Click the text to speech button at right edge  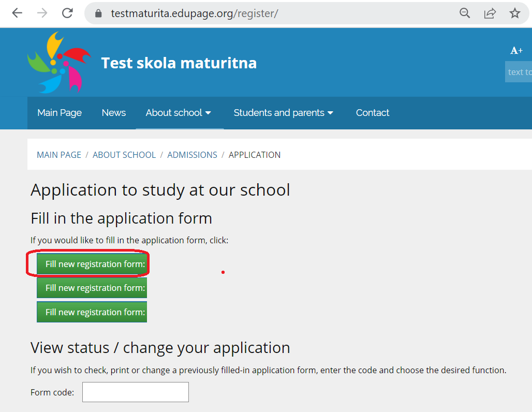[519, 71]
